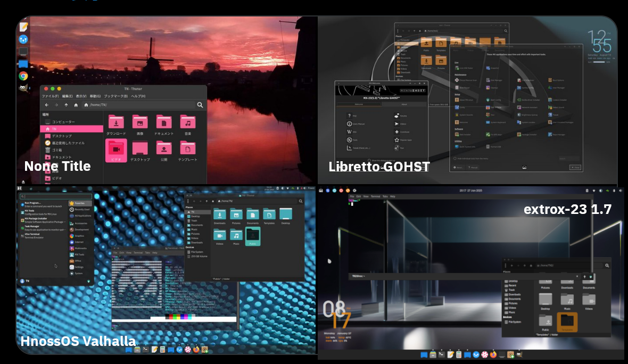Select the pink ダウンロード folder

tap(116, 125)
